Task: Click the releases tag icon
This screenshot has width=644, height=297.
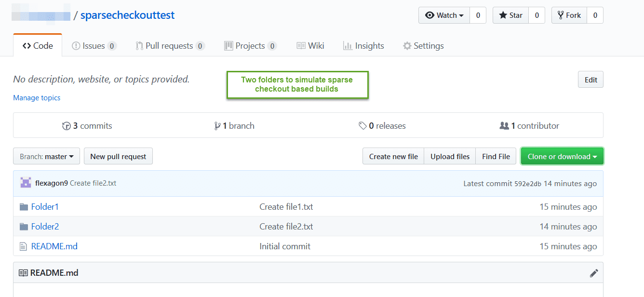Action: [362, 126]
